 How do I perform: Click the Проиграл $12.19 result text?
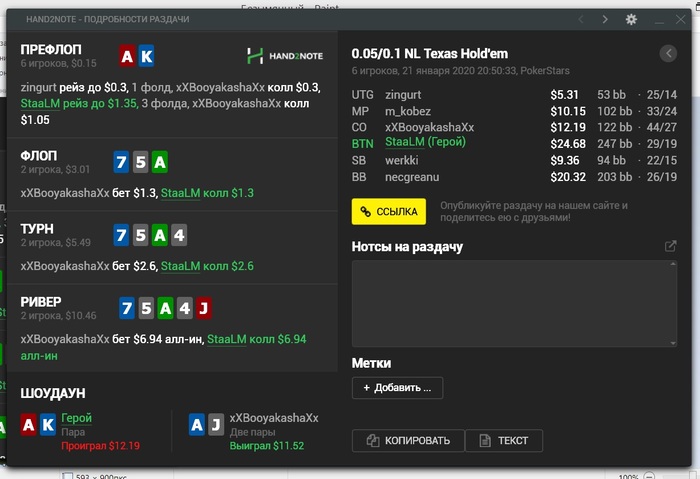pyautogui.click(x=100, y=446)
